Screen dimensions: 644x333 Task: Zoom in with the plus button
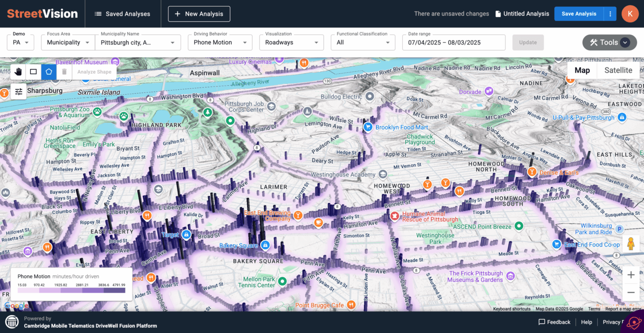631,275
